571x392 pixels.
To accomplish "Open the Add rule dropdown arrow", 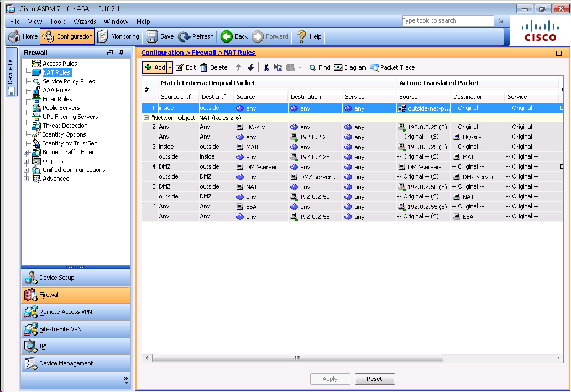I will 170,67.
